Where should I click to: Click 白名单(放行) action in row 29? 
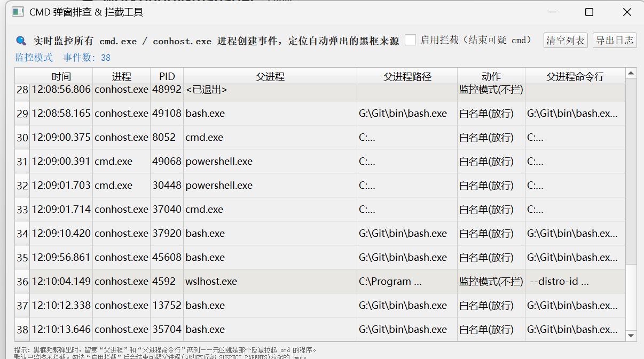pos(491,113)
